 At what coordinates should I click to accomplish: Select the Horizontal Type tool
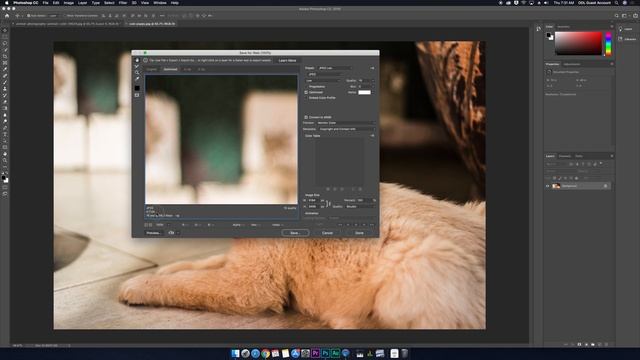click(x=5, y=134)
